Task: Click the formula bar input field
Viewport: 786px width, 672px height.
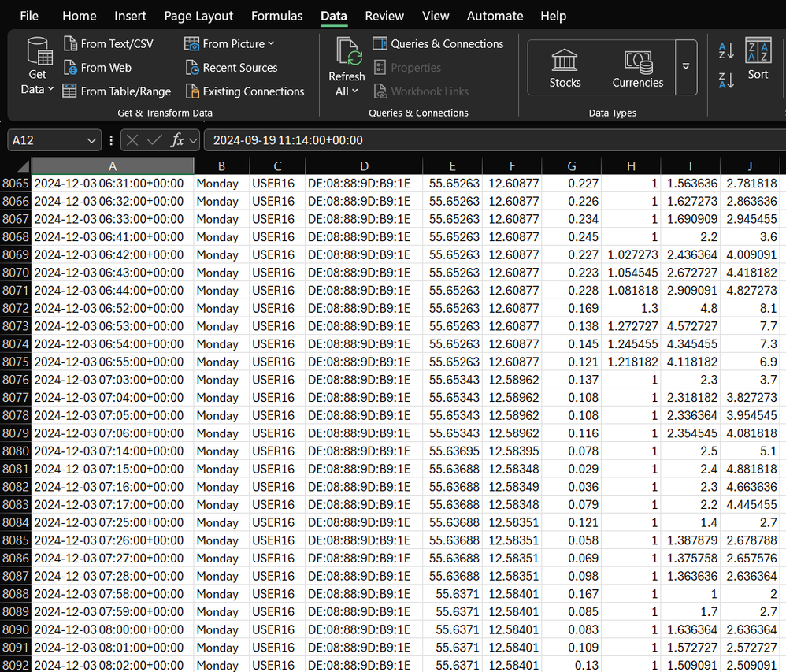Action: (488, 140)
